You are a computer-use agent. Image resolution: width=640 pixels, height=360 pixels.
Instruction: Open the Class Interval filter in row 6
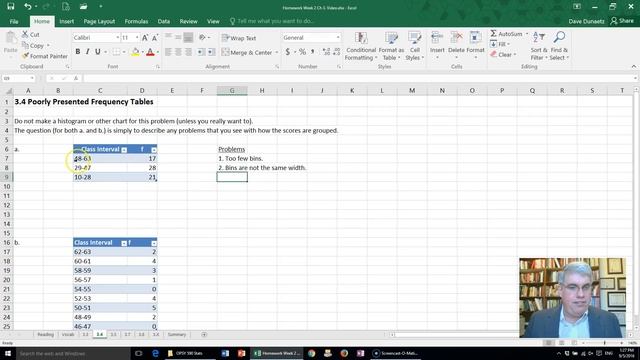[x=124, y=150]
